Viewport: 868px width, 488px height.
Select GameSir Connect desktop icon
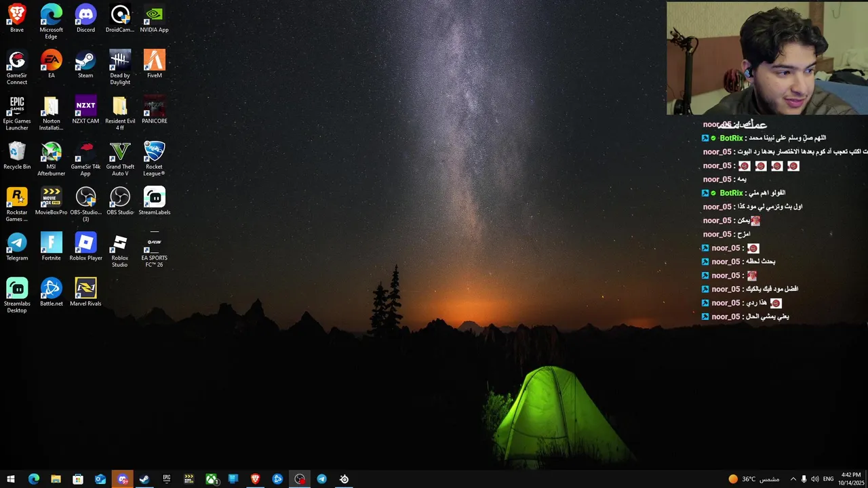coord(17,67)
